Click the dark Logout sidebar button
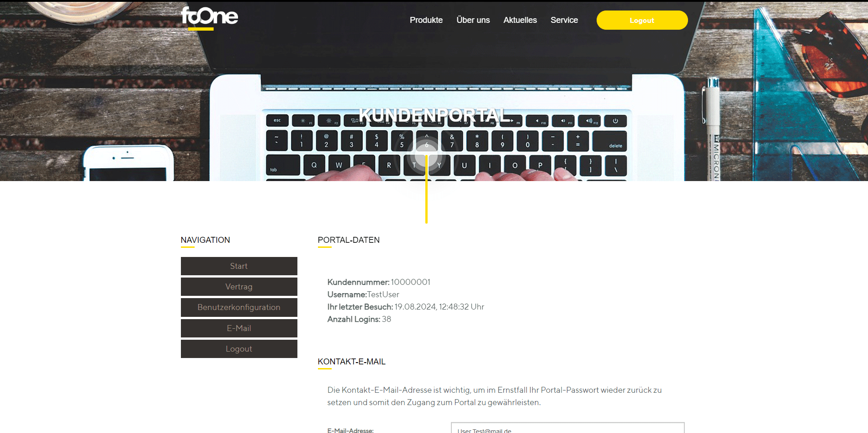 point(239,349)
